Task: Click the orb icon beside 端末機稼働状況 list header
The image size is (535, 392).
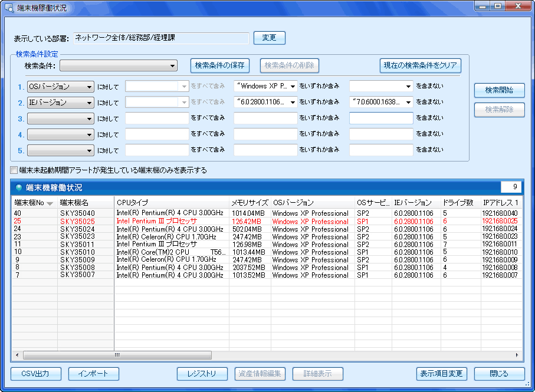Action: tap(19, 187)
